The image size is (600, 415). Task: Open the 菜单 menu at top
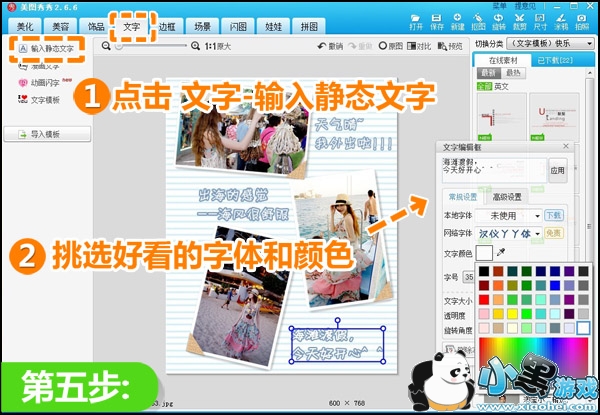pyautogui.click(x=499, y=6)
